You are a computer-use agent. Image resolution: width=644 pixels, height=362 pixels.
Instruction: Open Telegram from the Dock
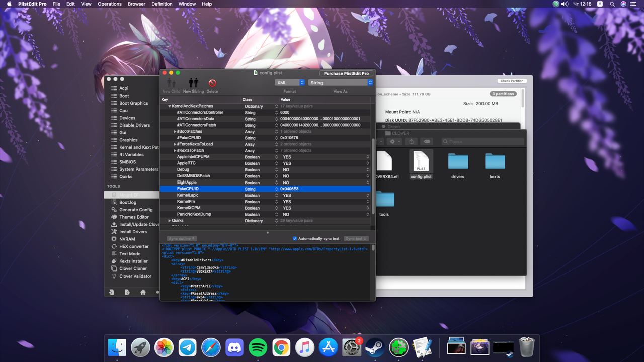pyautogui.click(x=188, y=347)
